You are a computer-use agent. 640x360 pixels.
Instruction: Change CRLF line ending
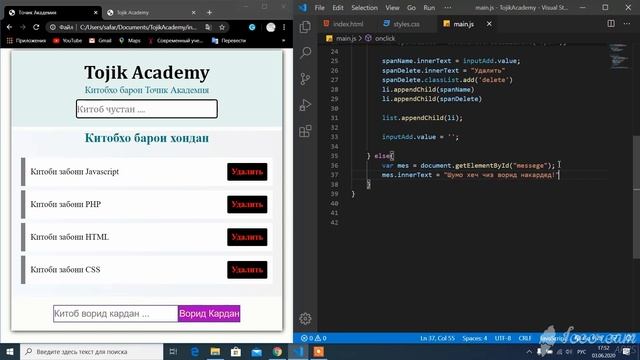pyautogui.click(x=524, y=338)
